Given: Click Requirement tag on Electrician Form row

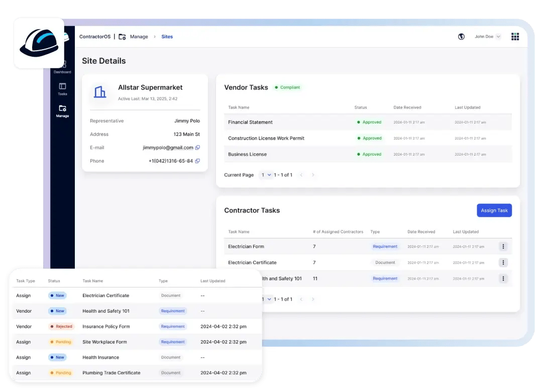Looking at the screenshot, I should pos(385,246).
